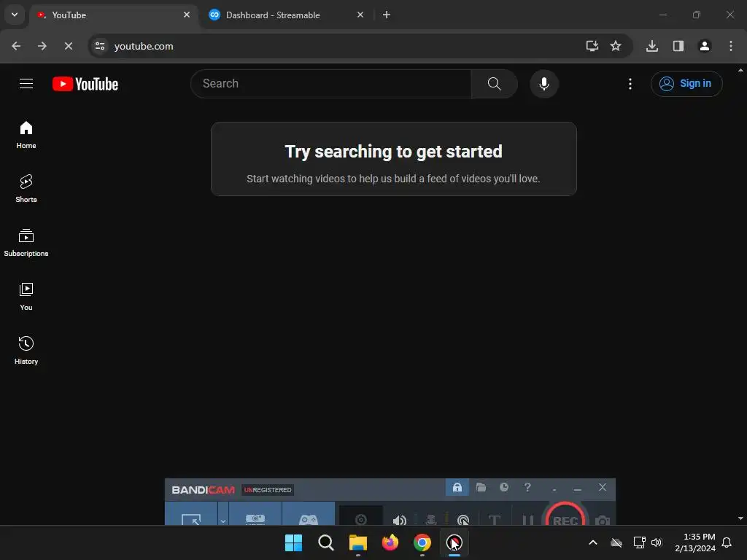The width and height of the screenshot is (747, 560).
Task: Click Bandicam pause button
Action: pyautogui.click(x=527, y=519)
